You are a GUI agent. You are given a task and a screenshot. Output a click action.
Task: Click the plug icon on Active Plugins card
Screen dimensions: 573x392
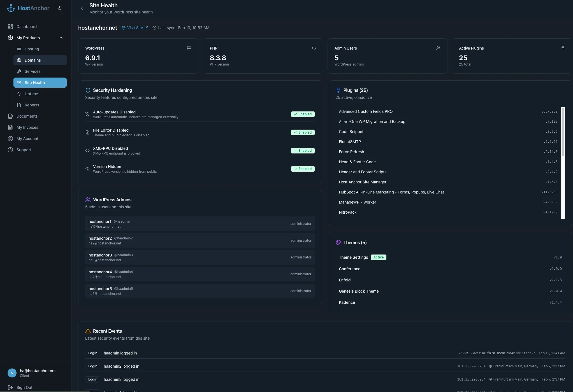point(563,48)
